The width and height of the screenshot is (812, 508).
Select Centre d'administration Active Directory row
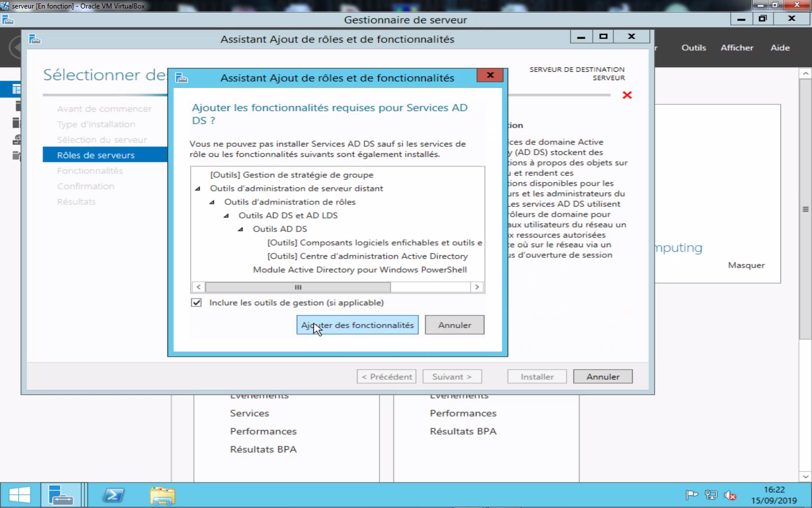(368, 256)
